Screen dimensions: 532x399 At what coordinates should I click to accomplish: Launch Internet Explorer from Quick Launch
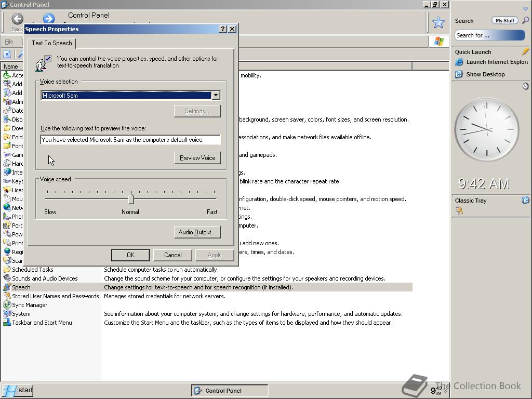[493, 62]
